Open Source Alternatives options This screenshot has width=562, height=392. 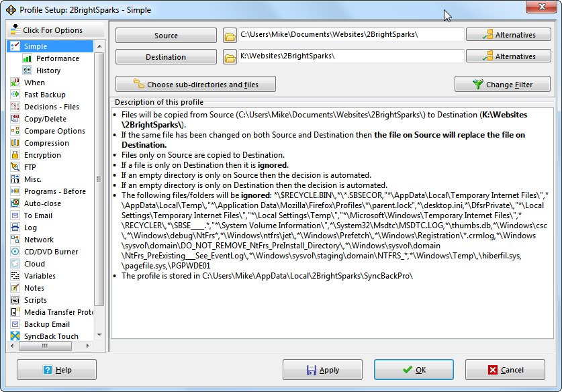[508, 35]
